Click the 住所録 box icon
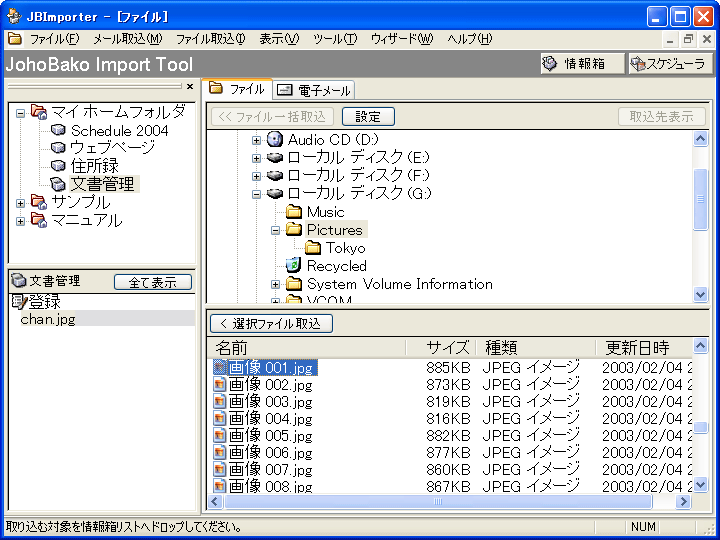 58,166
